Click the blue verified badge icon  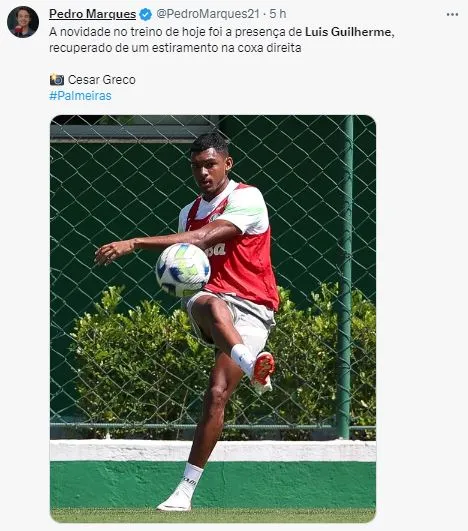[x=146, y=15]
